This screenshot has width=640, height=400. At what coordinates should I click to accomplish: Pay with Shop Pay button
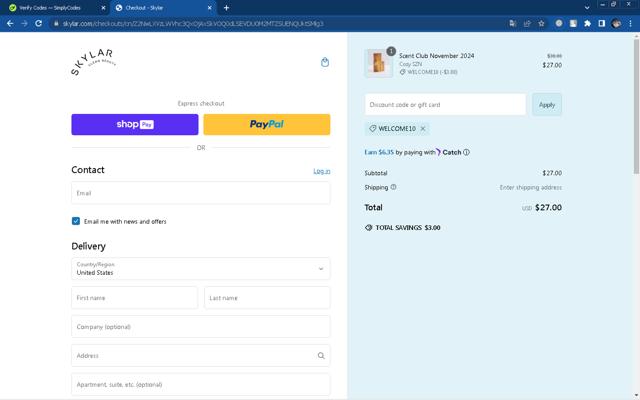pyautogui.click(x=135, y=124)
